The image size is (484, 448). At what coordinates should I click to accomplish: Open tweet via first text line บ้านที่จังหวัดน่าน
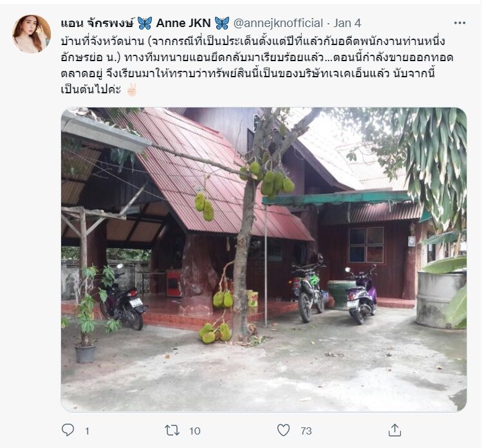pos(253,41)
